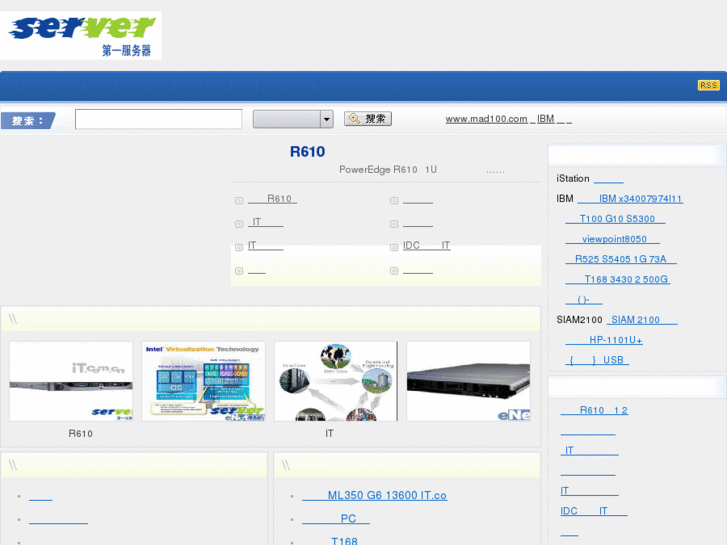Open the R610 1 2 sidebar link
727x545 pixels.
pyautogui.click(x=594, y=410)
